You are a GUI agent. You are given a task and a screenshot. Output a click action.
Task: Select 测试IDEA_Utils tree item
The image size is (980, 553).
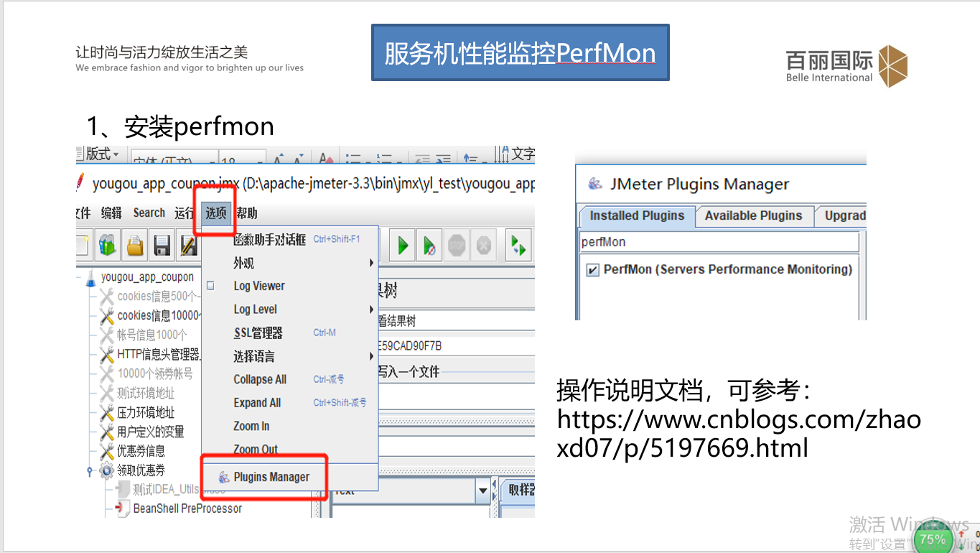click(x=179, y=490)
